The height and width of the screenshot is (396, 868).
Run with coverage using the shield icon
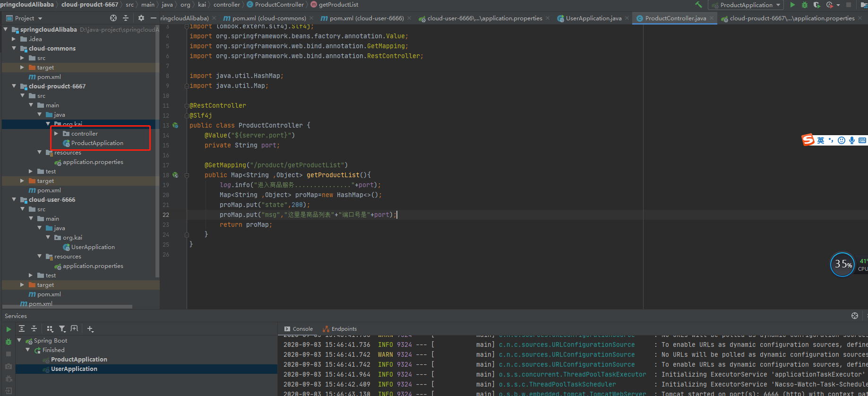816,5
